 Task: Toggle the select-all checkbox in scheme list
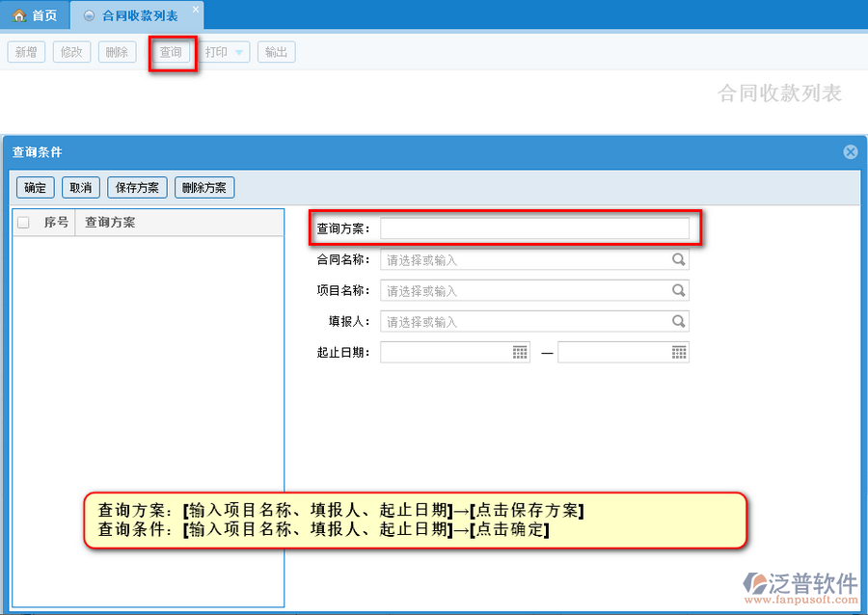tap(23, 223)
